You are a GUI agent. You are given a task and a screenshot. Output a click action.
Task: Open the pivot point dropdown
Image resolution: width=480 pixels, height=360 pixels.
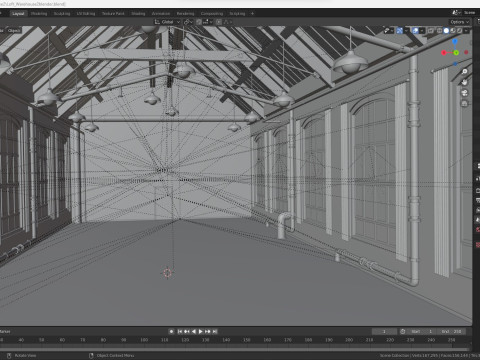click(188, 22)
